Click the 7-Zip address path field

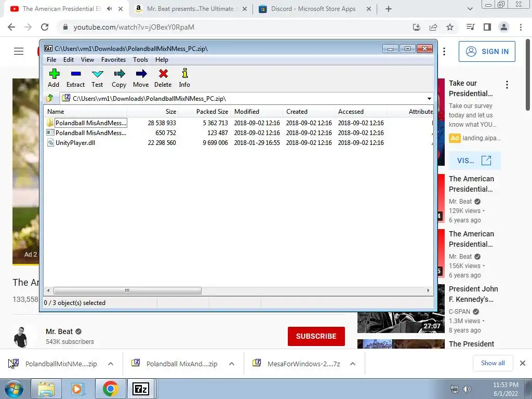point(243,98)
